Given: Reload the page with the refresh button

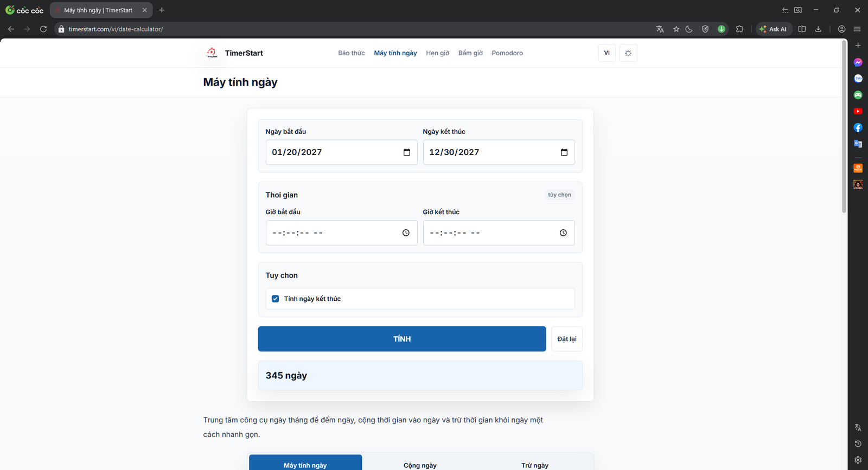Looking at the screenshot, I should [43, 29].
